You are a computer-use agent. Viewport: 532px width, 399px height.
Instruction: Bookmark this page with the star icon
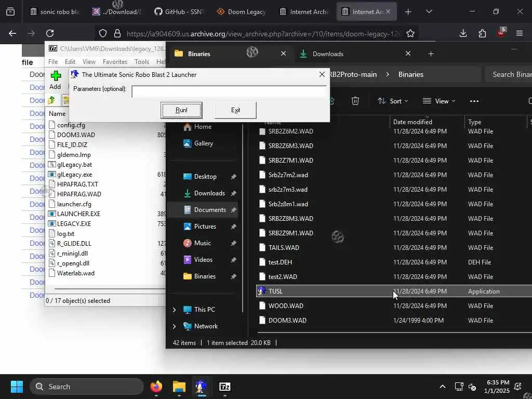click(x=410, y=33)
